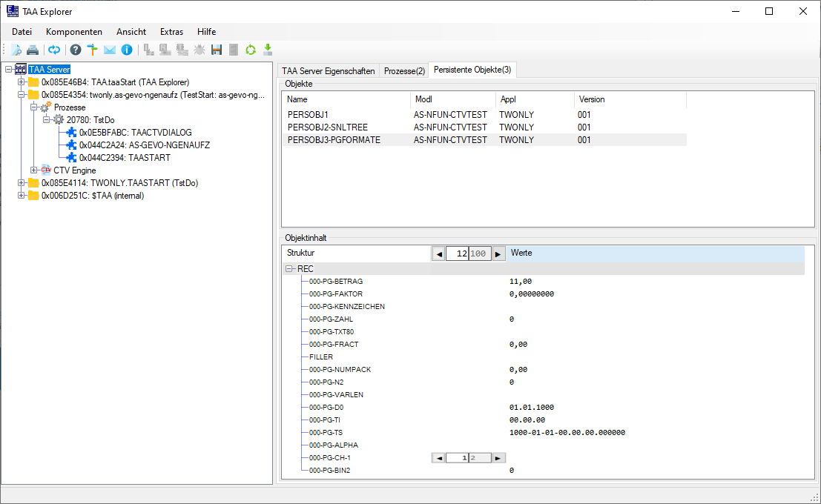This screenshot has width=821, height=504.
Task: Switch to TAA Server Eigenschaften tab
Action: (328, 70)
